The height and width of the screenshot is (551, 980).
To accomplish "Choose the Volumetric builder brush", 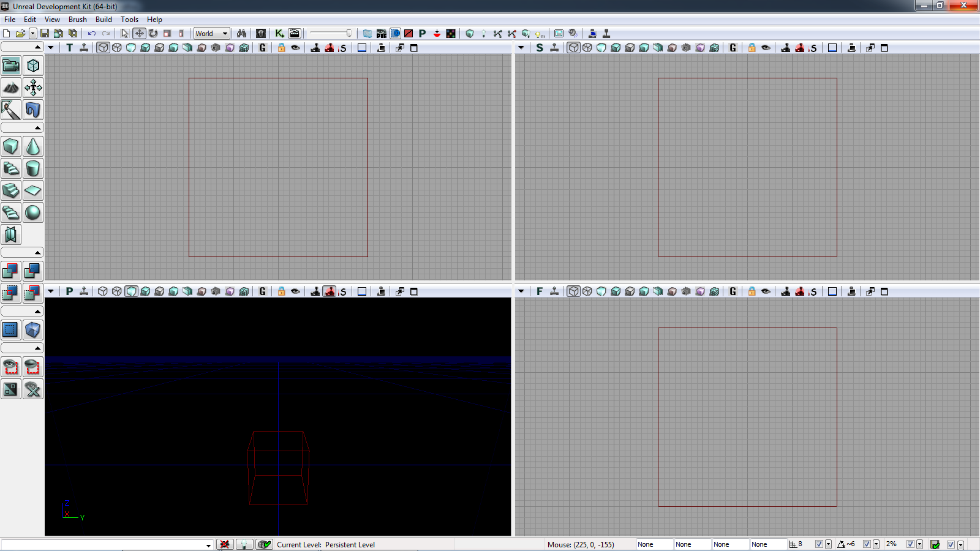I will [x=10, y=234].
